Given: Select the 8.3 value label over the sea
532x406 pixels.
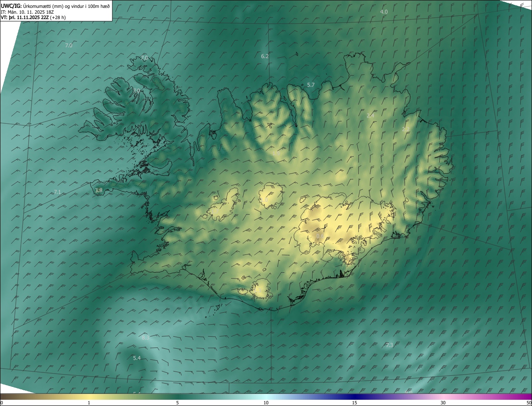Looking at the screenshot, I should 145,338.
